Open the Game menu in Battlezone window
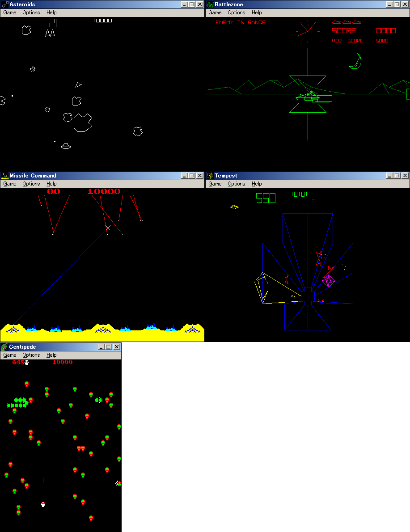This screenshot has width=410, height=532. point(215,13)
